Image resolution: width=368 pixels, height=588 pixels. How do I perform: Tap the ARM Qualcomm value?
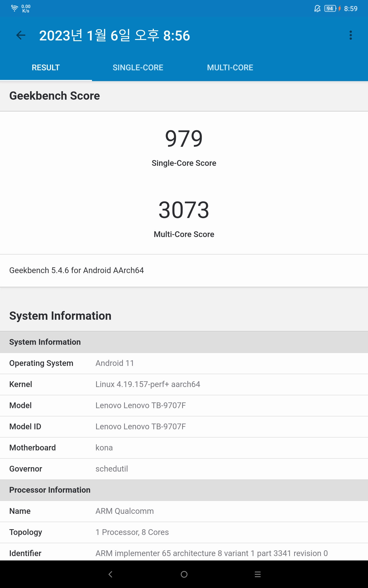click(x=125, y=511)
